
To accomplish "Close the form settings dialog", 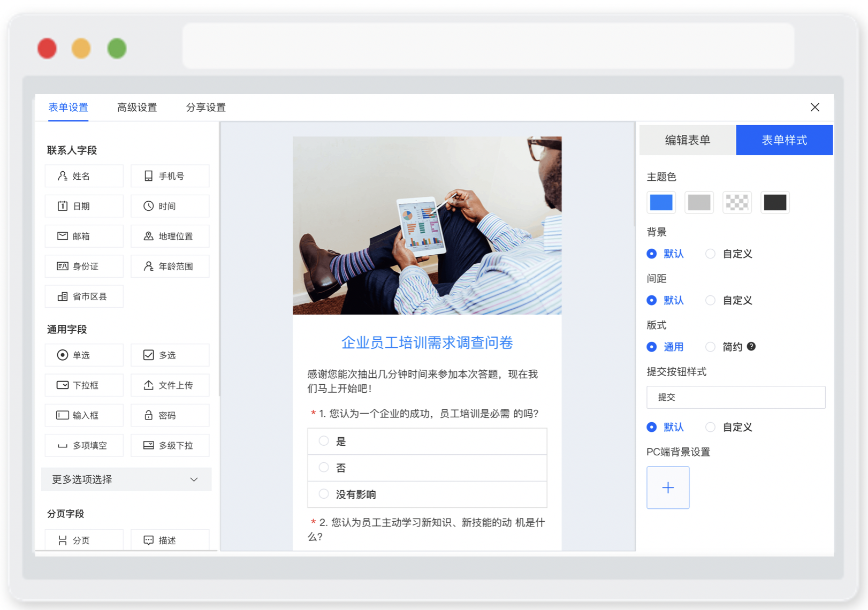I will pyautogui.click(x=814, y=107).
